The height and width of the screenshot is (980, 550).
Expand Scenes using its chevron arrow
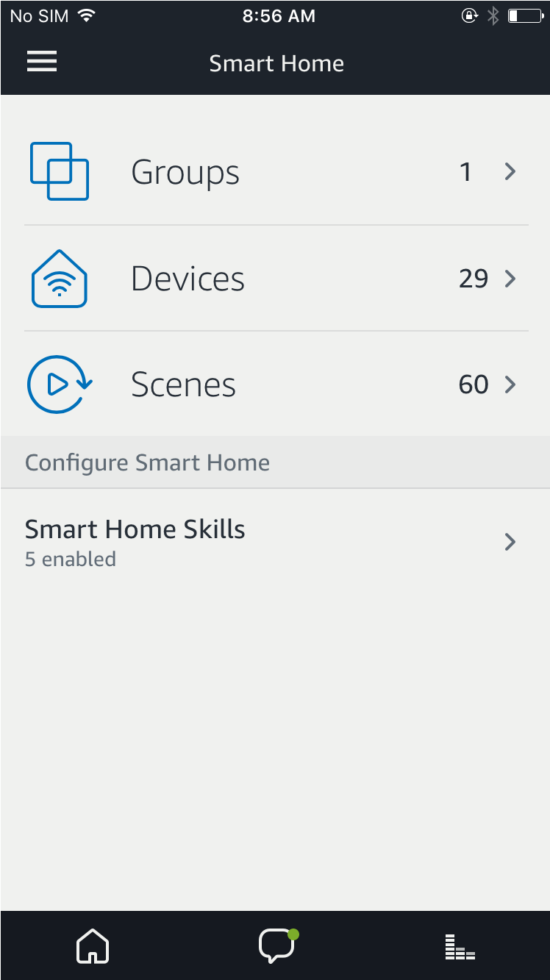pyautogui.click(x=510, y=385)
